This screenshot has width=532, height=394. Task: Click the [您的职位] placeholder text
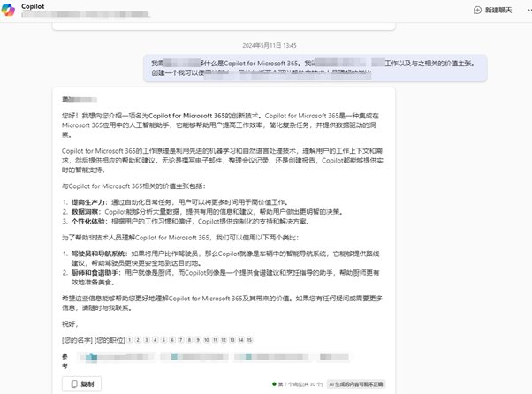(x=110, y=340)
